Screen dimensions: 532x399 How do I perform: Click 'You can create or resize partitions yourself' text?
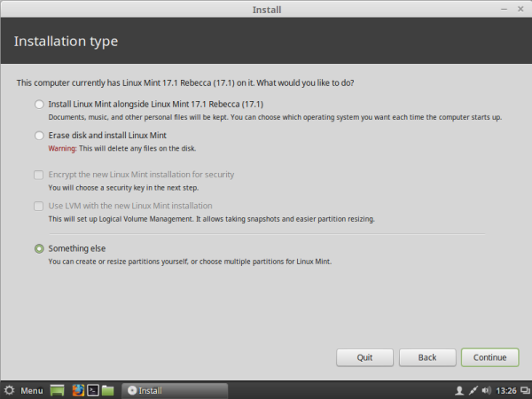[118, 262]
